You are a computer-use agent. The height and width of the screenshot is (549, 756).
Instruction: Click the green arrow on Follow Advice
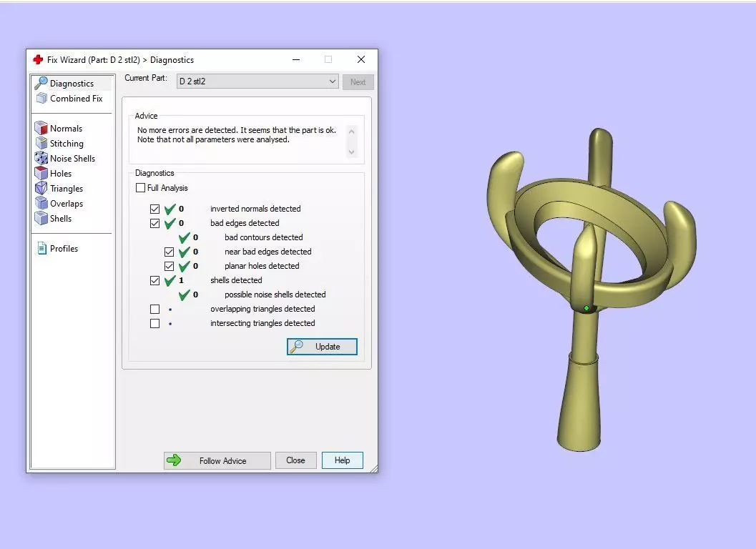(174, 460)
